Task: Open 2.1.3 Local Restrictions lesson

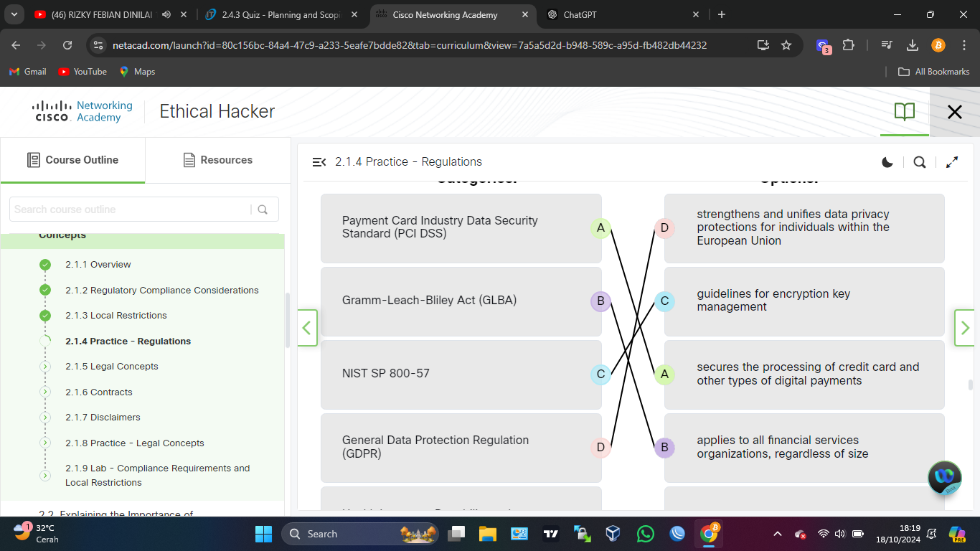Action: pyautogui.click(x=116, y=316)
